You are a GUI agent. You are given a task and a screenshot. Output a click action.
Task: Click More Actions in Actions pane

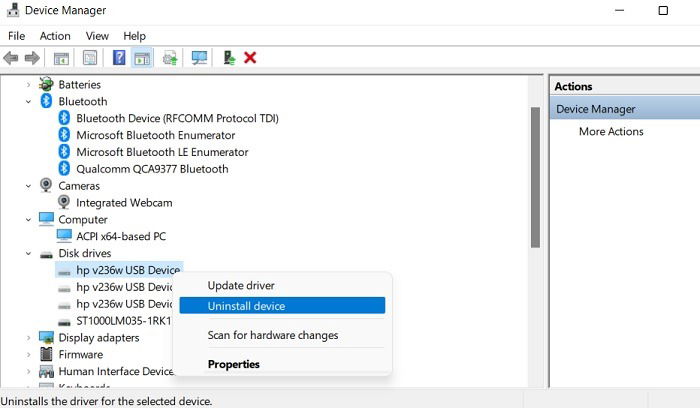click(611, 132)
